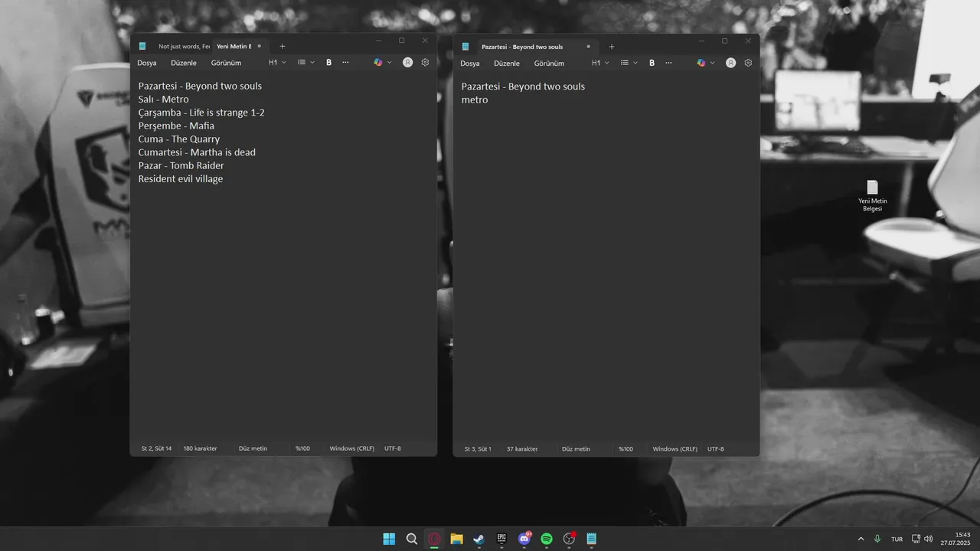980x551 pixels.
Task: Expand the Copilot dropdown arrow in right Notepad
Action: tap(712, 63)
